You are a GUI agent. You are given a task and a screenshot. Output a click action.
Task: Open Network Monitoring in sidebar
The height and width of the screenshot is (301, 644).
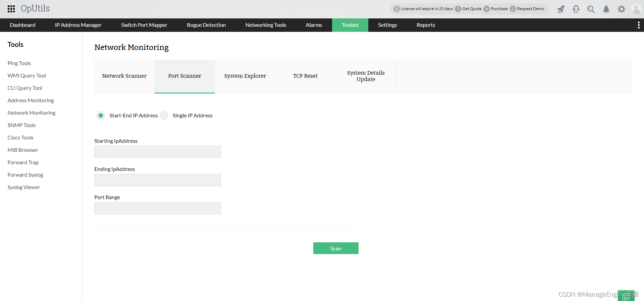32,113
